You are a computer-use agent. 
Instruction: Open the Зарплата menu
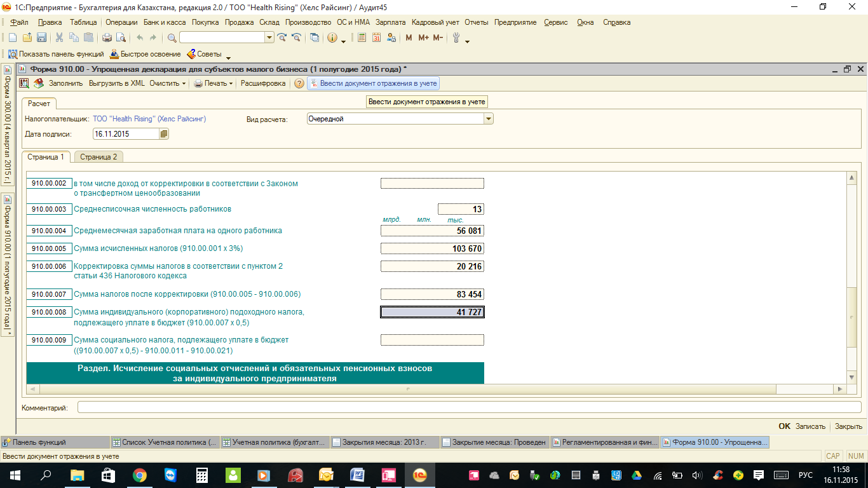[391, 22]
